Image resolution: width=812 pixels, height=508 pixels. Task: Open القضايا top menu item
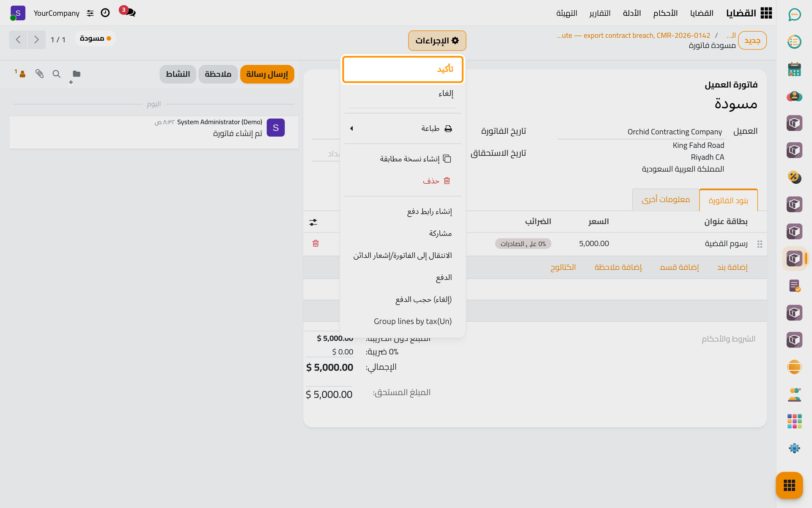(x=702, y=13)
